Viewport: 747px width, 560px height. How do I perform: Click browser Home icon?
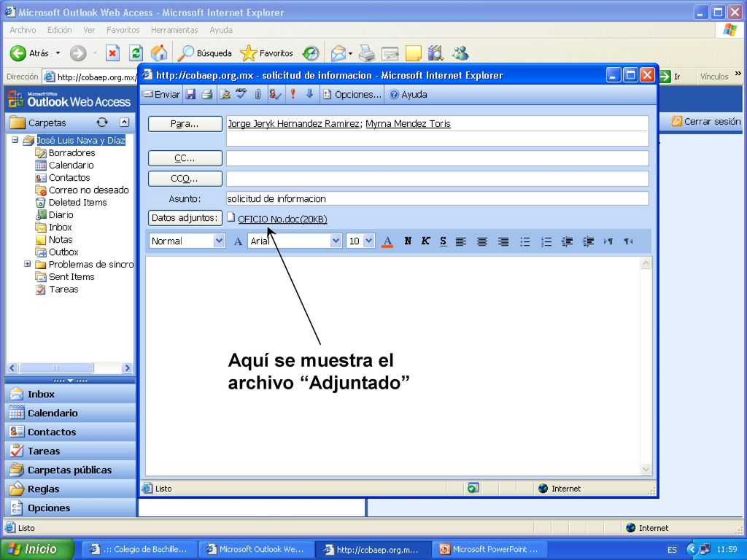point(159,52)
